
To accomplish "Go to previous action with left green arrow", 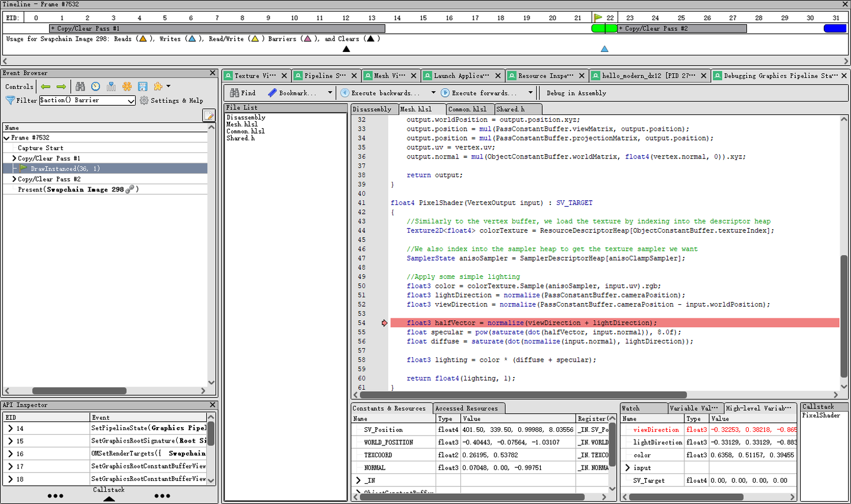I will (x=46, y=86).
